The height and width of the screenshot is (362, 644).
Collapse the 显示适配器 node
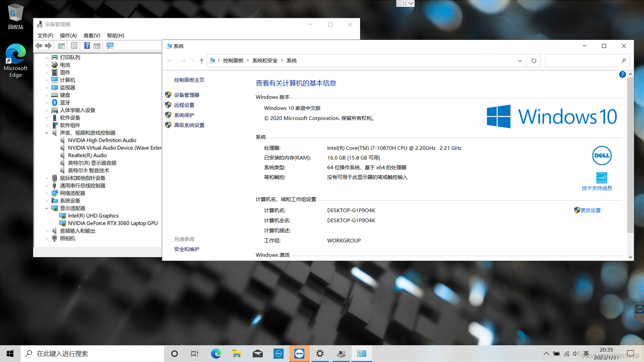(47, 208)
